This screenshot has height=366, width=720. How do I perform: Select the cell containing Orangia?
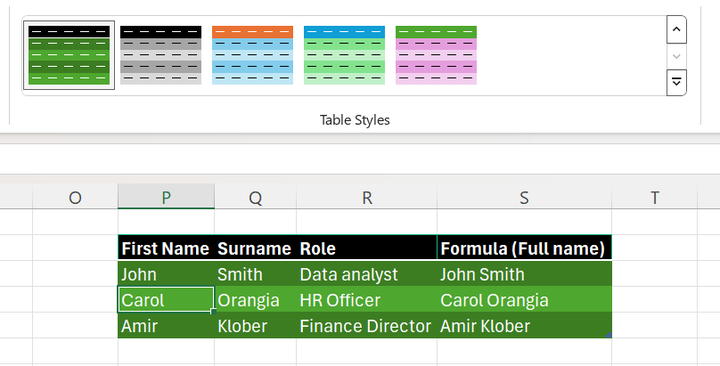point(255,299)
